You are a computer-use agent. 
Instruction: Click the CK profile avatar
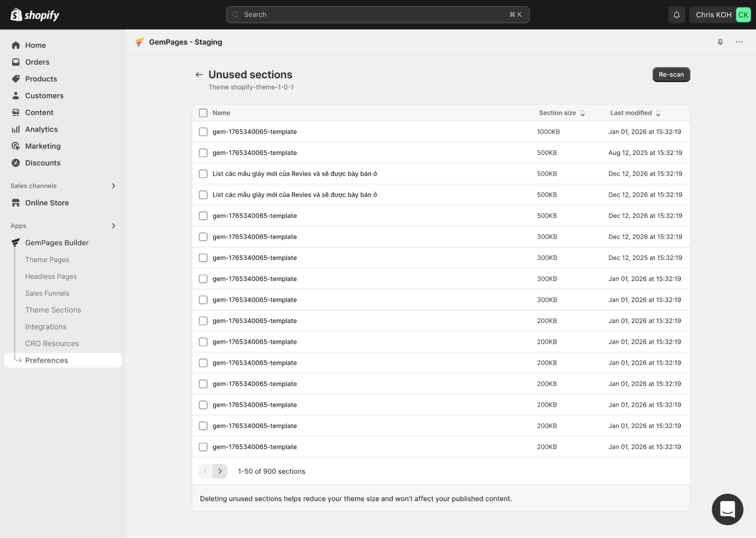point(743,15)
